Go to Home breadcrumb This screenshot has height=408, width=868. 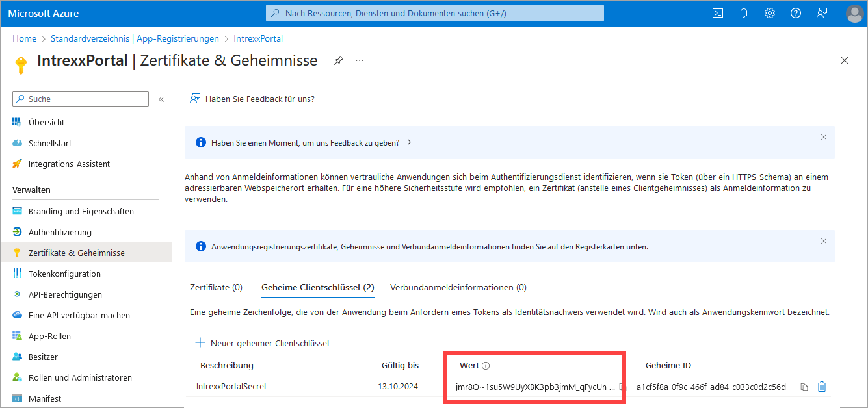pyautogui.click(x=25, y=38)
